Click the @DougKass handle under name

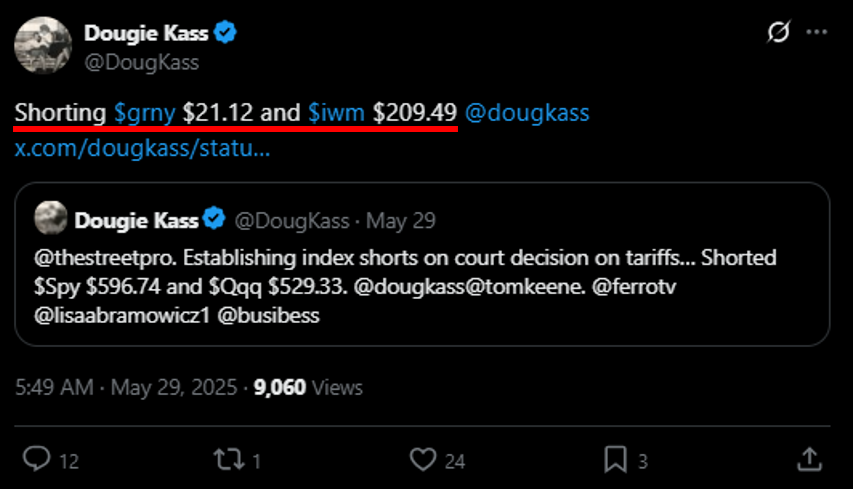click(141, 62)
